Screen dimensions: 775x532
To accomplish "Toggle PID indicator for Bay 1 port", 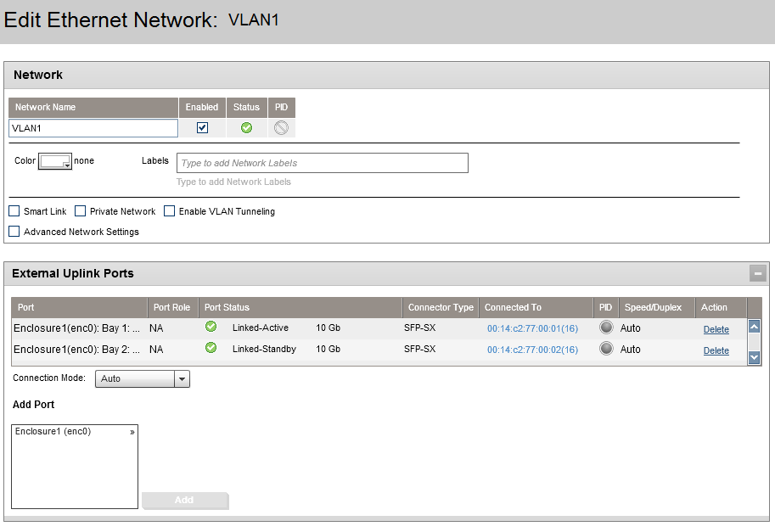I will pos(605,328).
